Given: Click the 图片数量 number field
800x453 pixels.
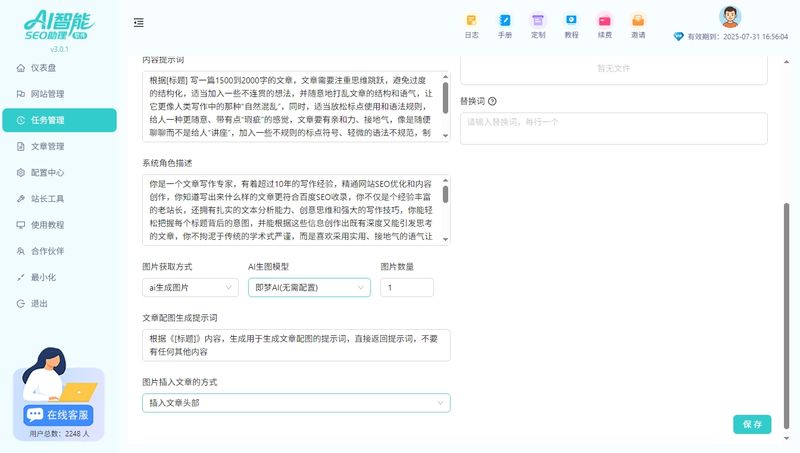Looking at the screenshot, I should click(x=407, y=287).
